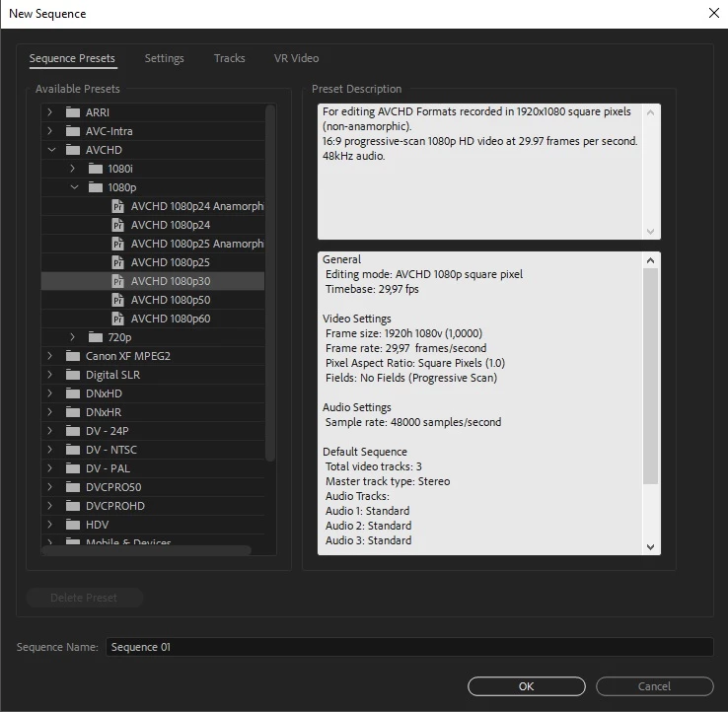728x712 pixels.
Task: Select the AVCHD 1080p50 preset label
Action: (x=171, y=300)
